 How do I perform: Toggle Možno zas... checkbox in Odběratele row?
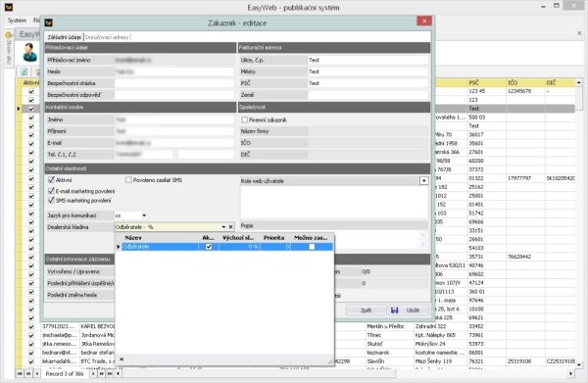click(312, 247)
